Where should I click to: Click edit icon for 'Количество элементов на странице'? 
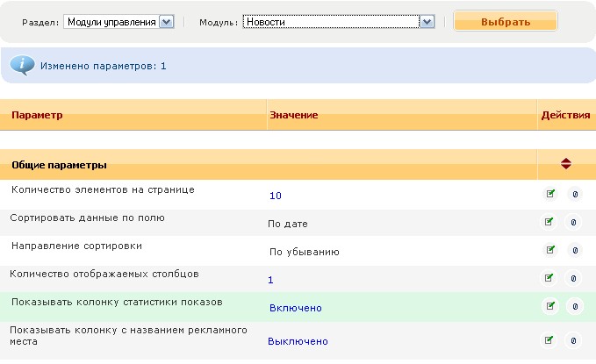[550, 195]
